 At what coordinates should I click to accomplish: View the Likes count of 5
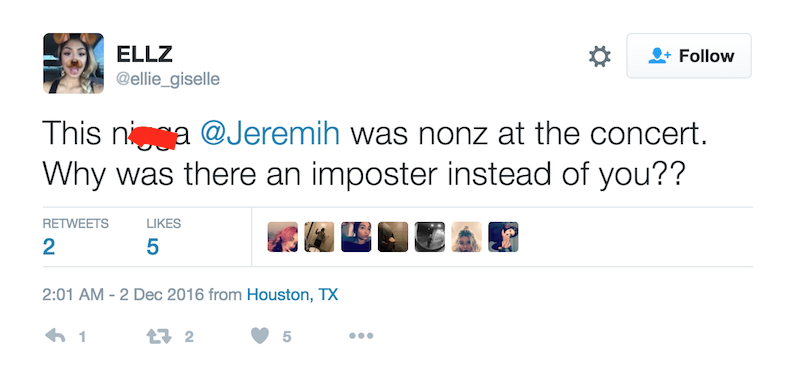(x=153, y=247)
